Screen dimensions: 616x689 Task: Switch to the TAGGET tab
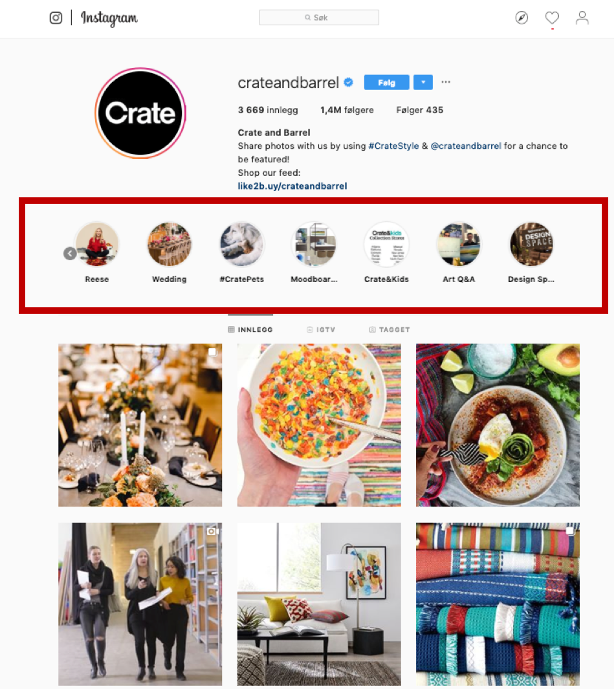pyautogui.click(x=390, y=329)
